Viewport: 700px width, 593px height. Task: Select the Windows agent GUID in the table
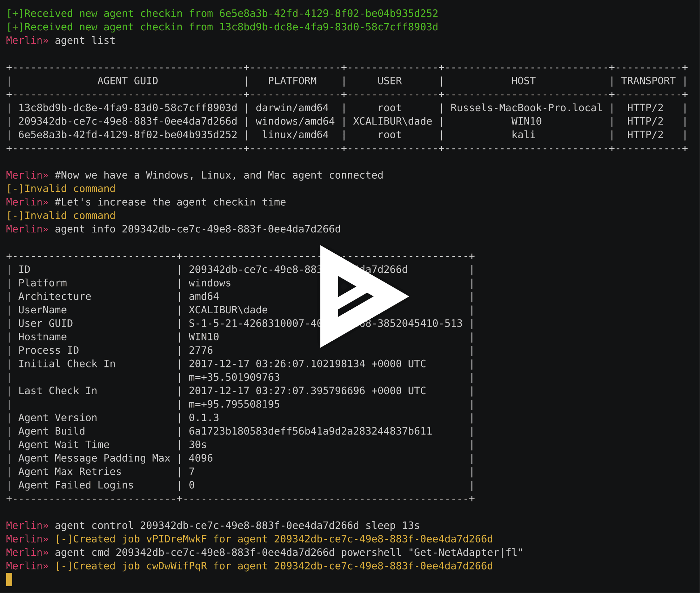128,121
